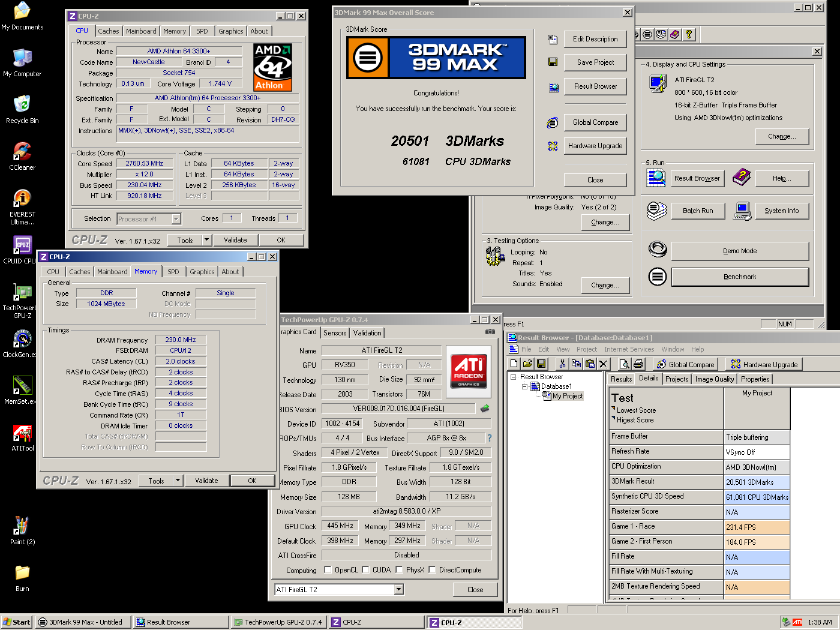Collapse Database1 tree node
This screenshot has width=840, height=630.
(x=524, y=386)
